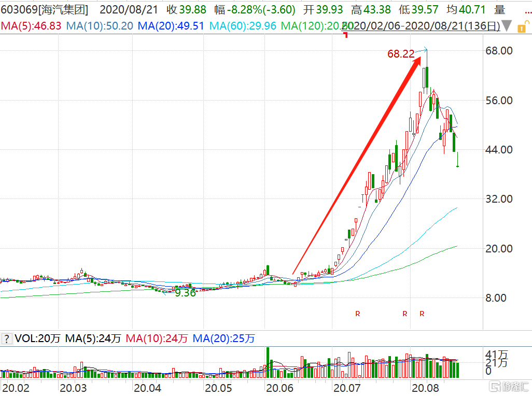Open the date range dropdown triangle

507,26
